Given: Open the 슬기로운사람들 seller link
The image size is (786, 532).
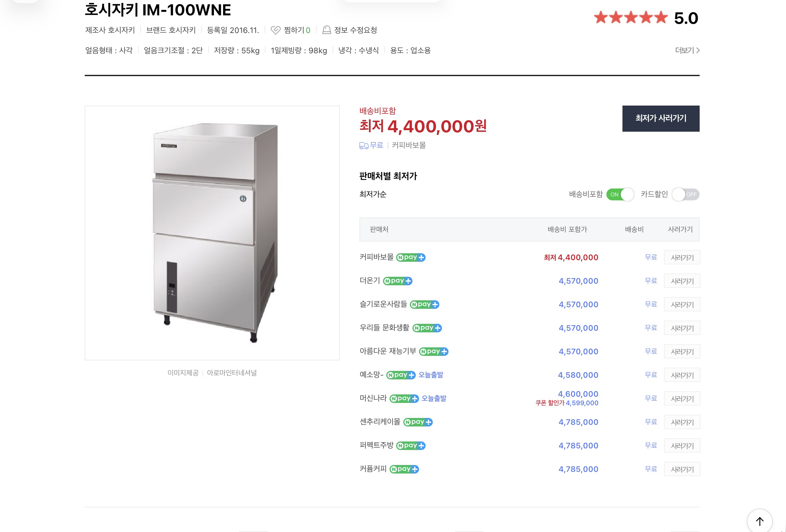Looking at the screenshot, I should click(383, 305).
